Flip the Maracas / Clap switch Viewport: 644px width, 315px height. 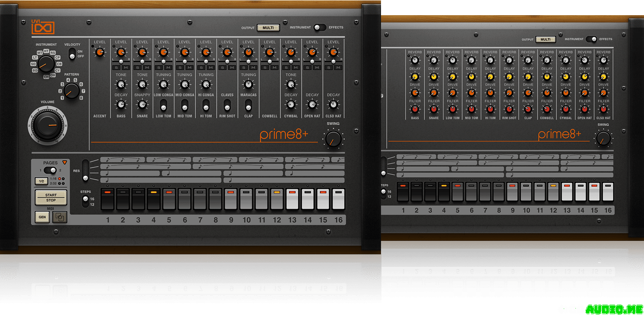(x=248, y=105)
